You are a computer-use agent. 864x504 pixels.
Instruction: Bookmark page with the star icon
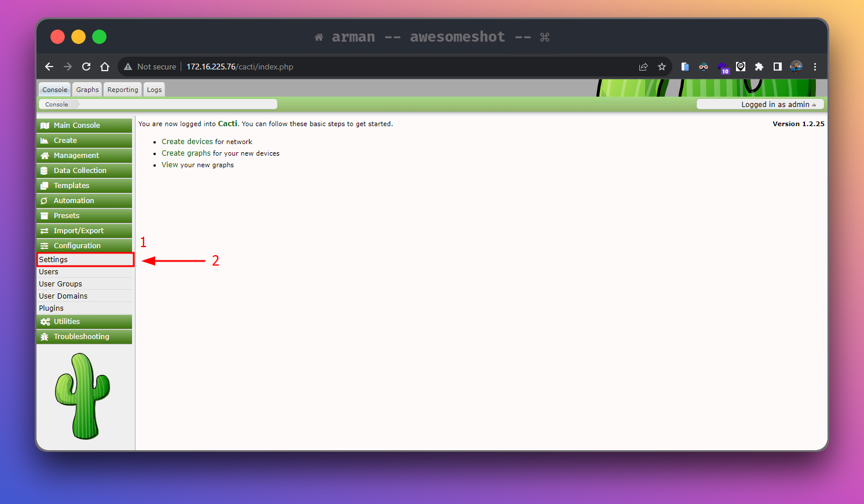[x=662, y=67]
